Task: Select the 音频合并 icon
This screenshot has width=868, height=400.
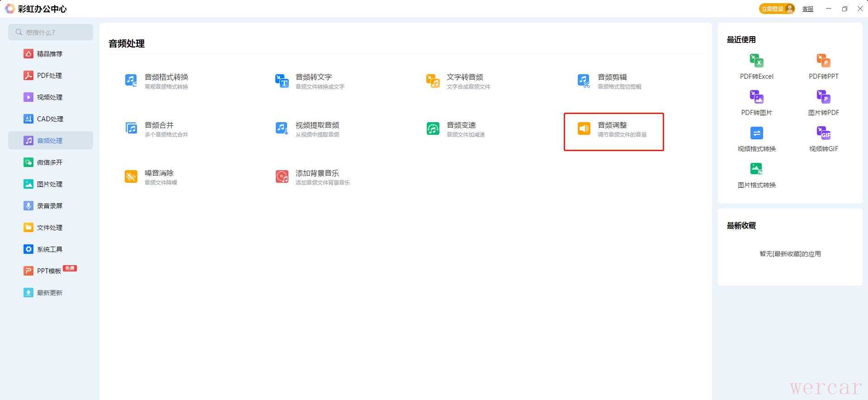Action: (131, 129)
